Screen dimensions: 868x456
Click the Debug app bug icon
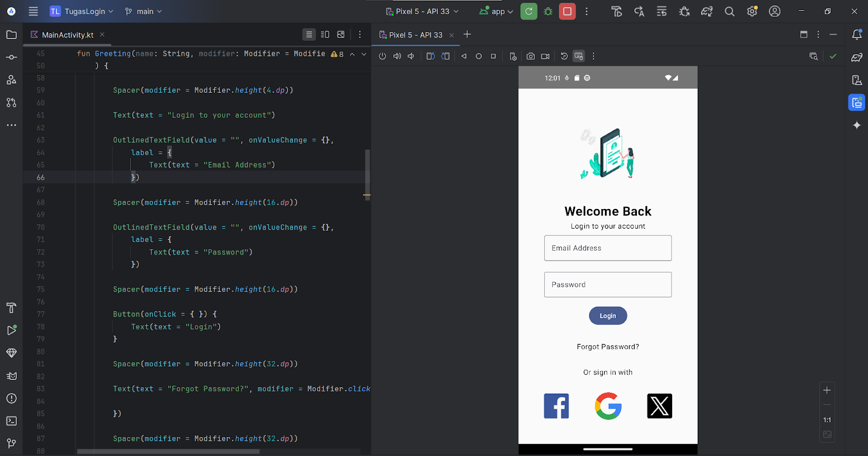coord(548,11)
